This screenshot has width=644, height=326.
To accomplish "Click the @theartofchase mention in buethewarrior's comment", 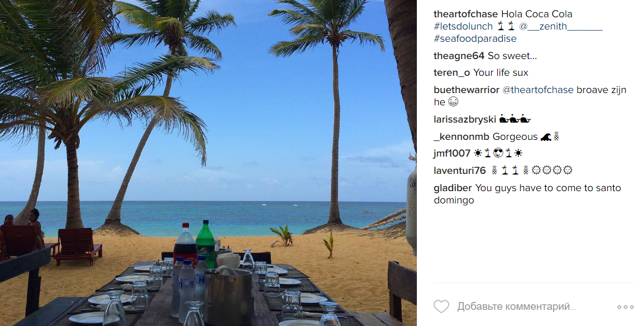I will tap(538, 90).
